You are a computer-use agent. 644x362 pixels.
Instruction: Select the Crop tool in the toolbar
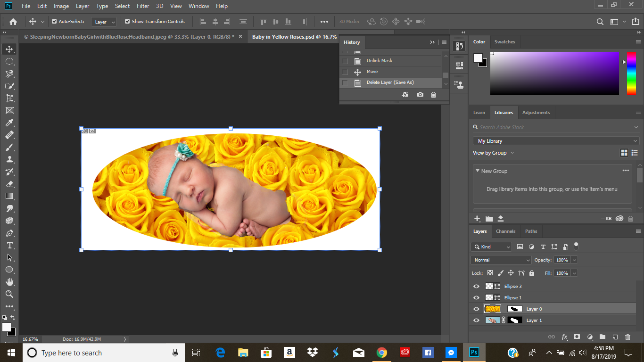pos(9,99)
